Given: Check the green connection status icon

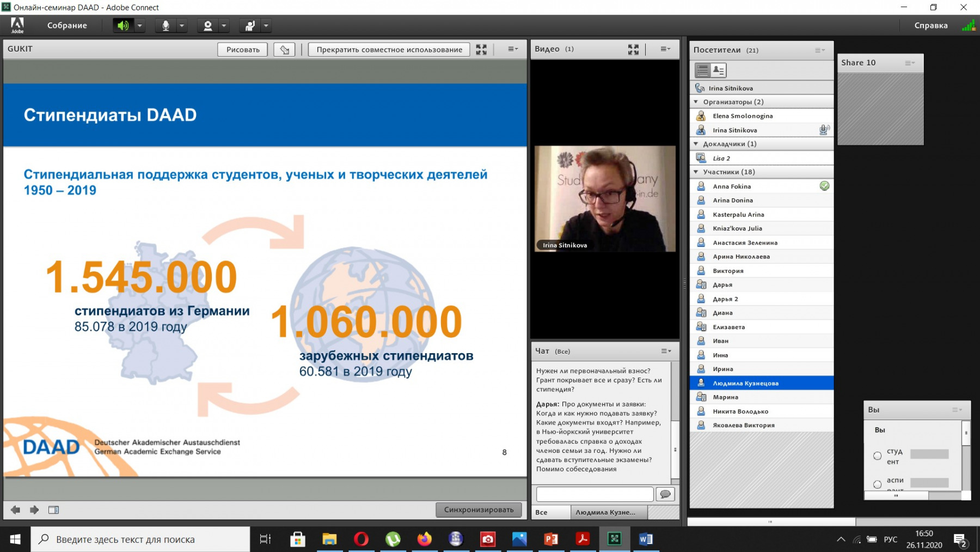Looking at the screenshot, I should (x=969, y=26).
